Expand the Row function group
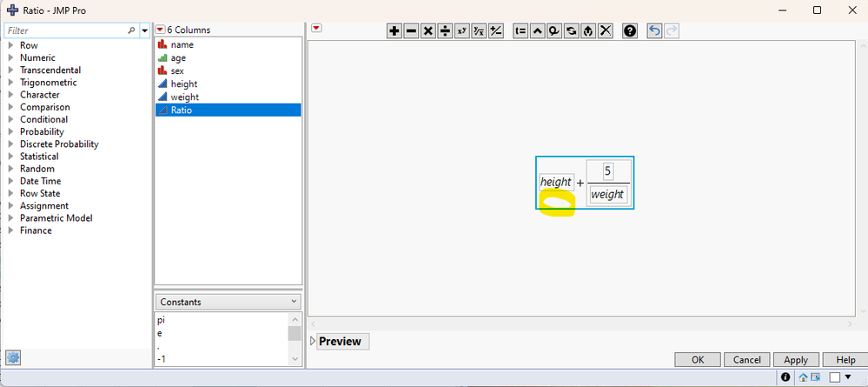Viewport: 868px width, 387px height. (x=10, y=45)
